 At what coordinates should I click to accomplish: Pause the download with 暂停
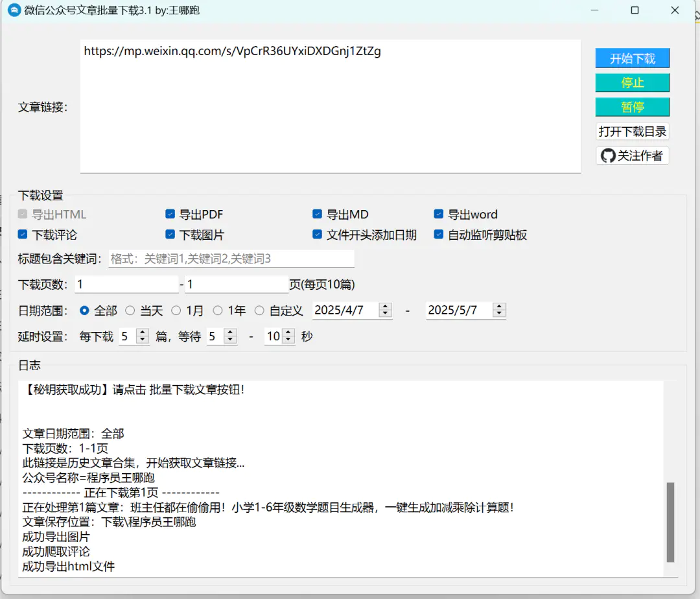pos(632,107)
